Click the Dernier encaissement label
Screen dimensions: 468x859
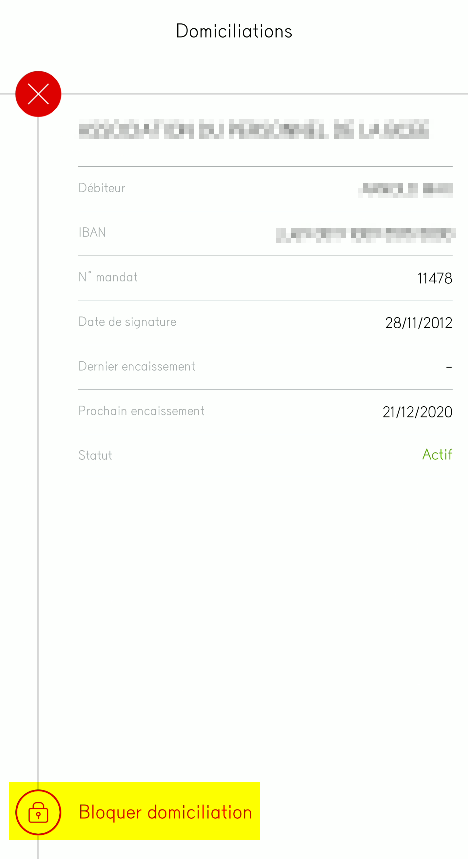[137, 366]
